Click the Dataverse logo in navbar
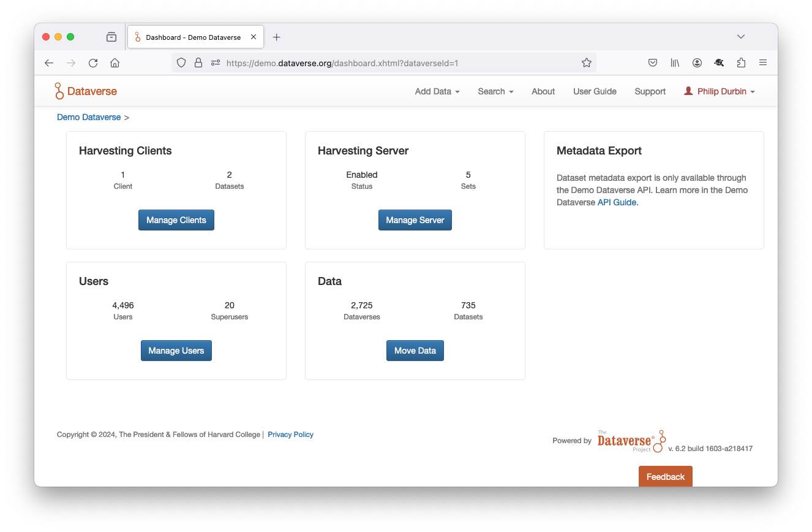The image size is (812, 532). point(85,91)
